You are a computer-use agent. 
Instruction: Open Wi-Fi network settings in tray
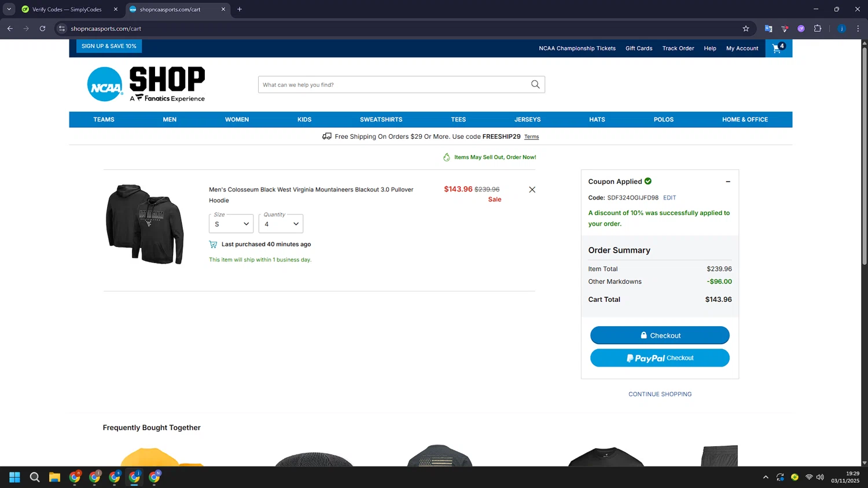(809, 477)
